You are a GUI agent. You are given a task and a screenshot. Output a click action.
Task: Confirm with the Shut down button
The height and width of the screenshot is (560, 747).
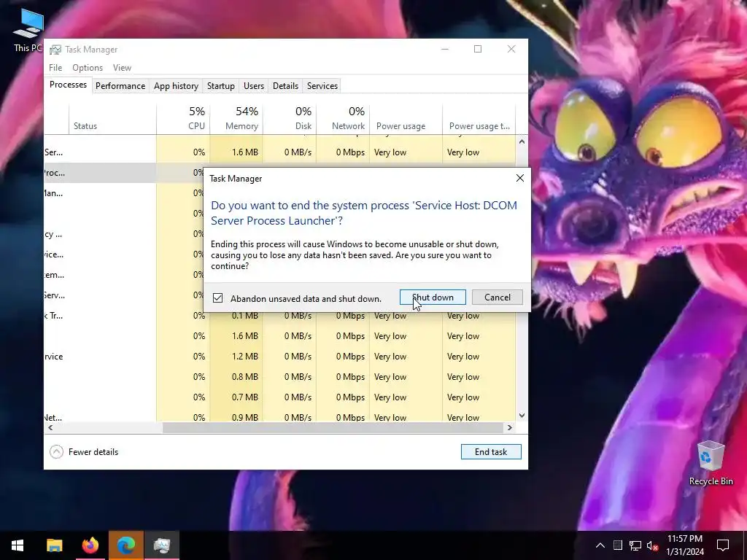click(433, 297)
